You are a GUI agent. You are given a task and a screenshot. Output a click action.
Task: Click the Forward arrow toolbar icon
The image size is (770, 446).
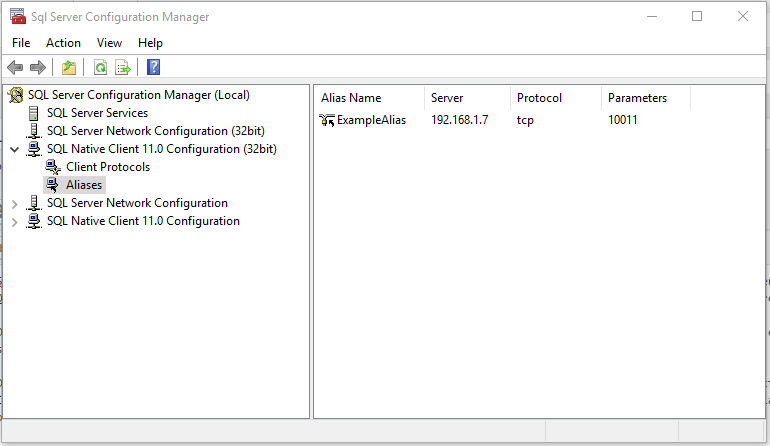pyautogui.click(x=38, y=68)
